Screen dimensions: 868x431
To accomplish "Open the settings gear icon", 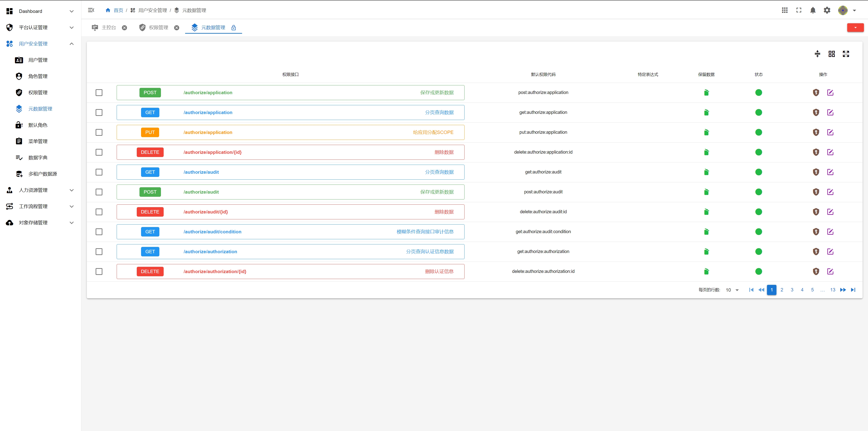I will (827, 10).
